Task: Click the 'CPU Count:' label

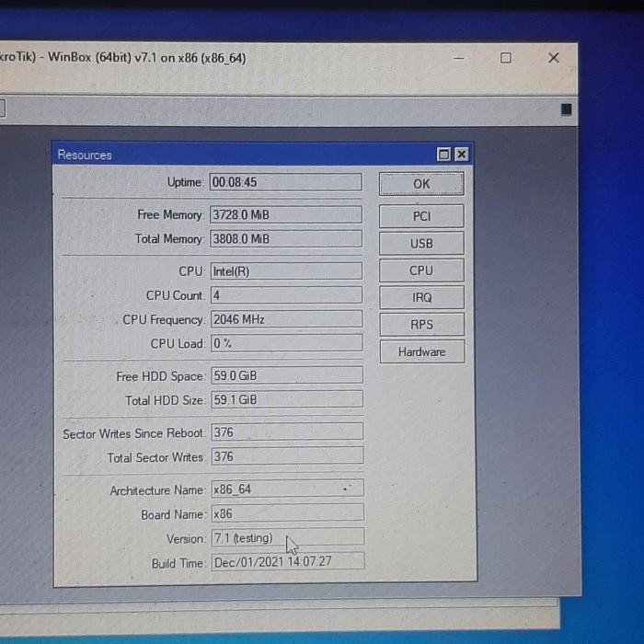Action: click(x=176, y=295)
